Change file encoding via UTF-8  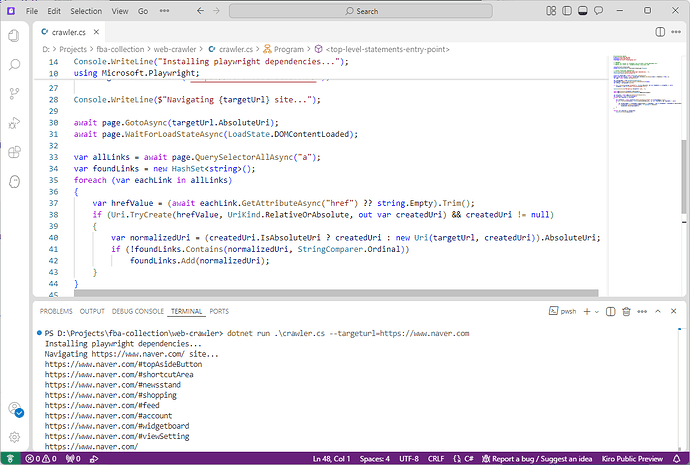(x=409, y=459)
